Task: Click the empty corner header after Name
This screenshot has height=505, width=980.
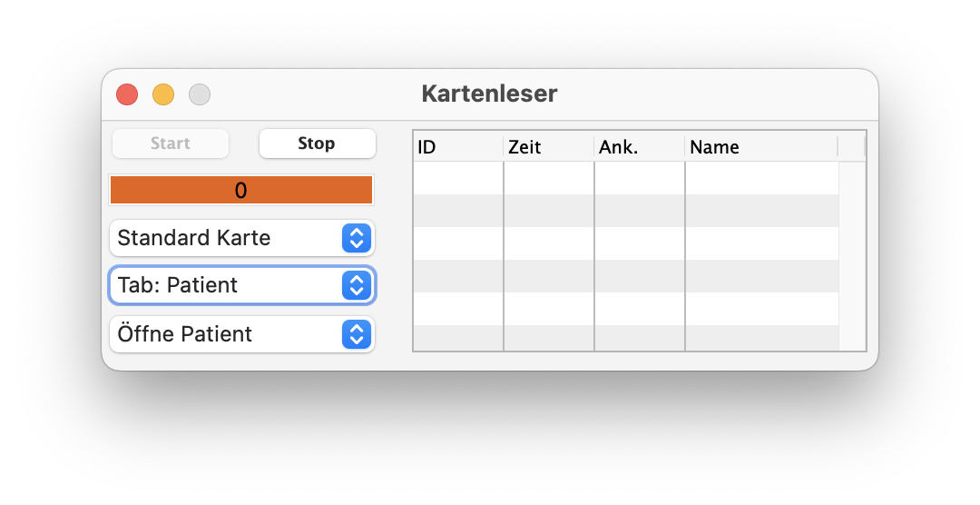Action: [851, 147]
